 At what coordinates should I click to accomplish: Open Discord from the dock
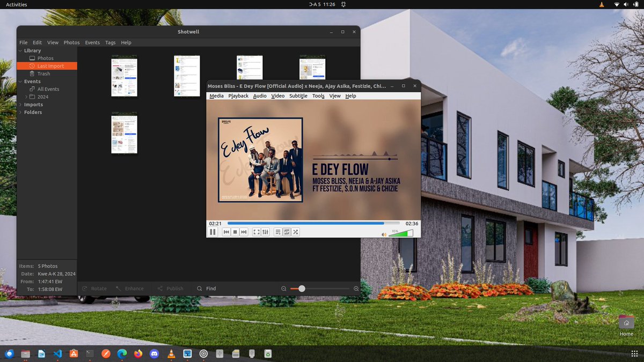pos(155,353)
